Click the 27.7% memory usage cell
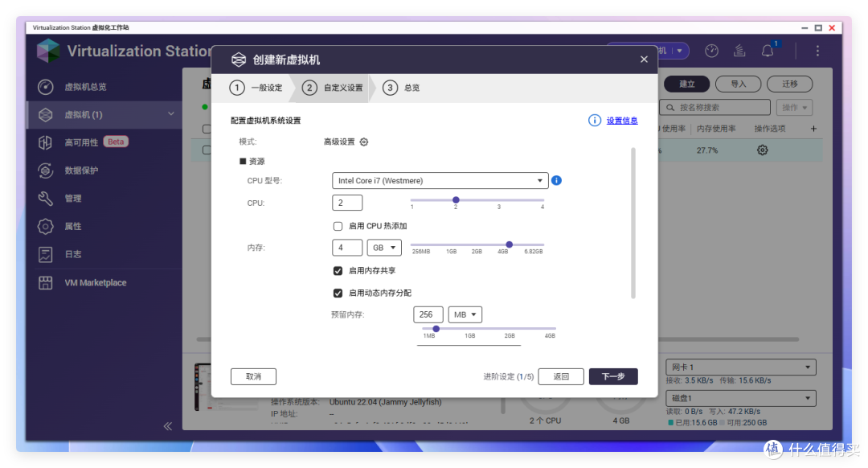 (x=707, y=150)
